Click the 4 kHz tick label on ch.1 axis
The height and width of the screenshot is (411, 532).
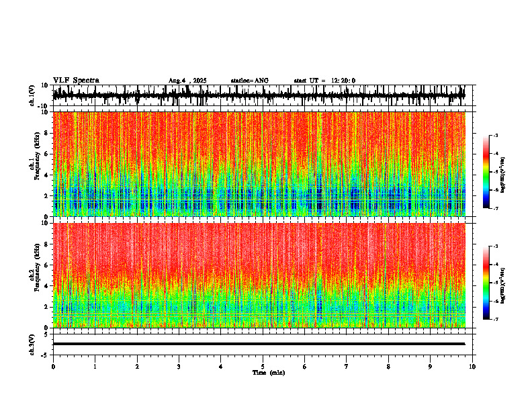click(47, 175)
